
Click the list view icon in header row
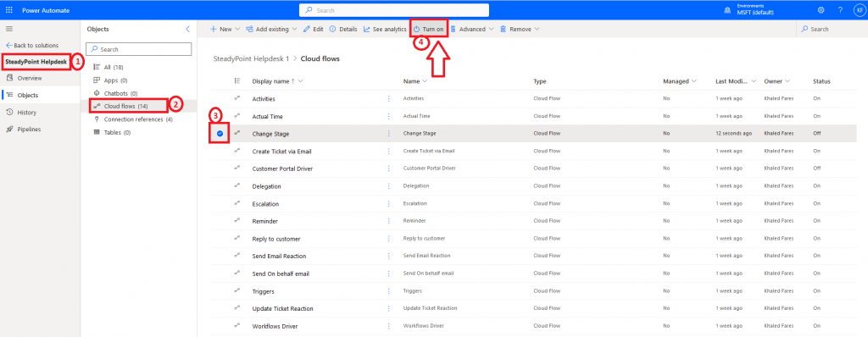point(237,80)
